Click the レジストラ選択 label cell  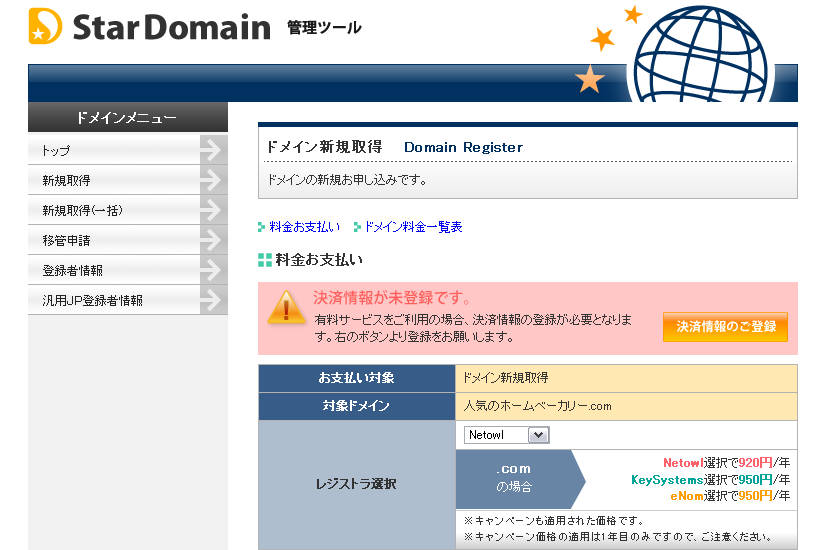[357, 484]
